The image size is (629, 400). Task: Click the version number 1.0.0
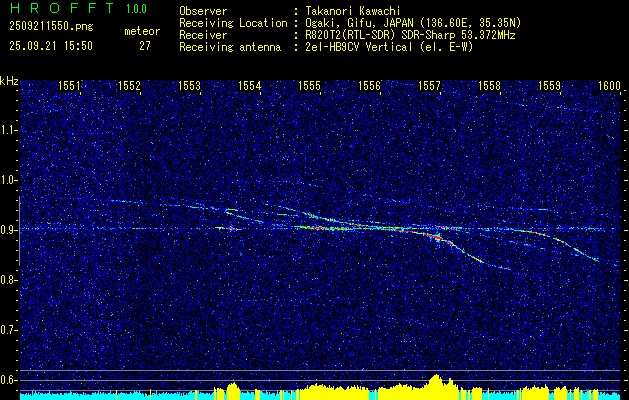[x=136, y=9]
